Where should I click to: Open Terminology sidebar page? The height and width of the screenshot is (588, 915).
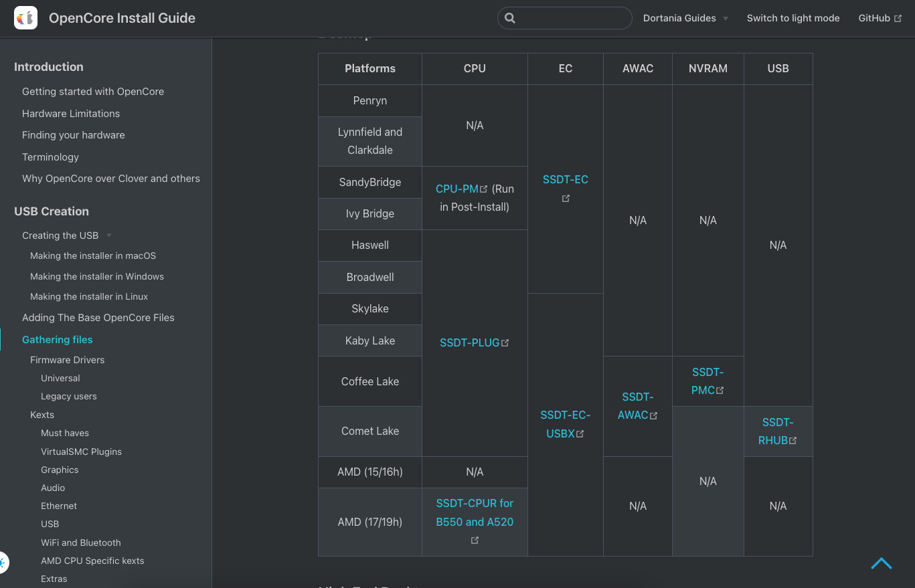[50, 157]
